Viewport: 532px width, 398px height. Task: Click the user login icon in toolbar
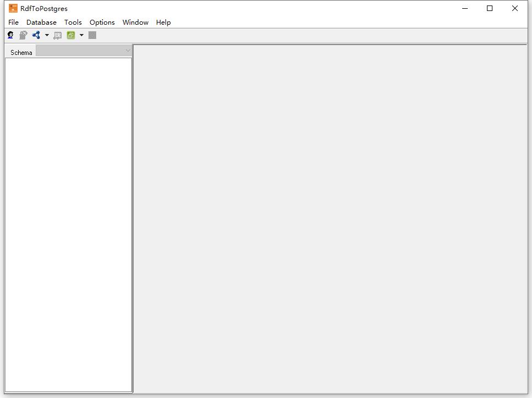pyautogui.click(x=10, y=35)
